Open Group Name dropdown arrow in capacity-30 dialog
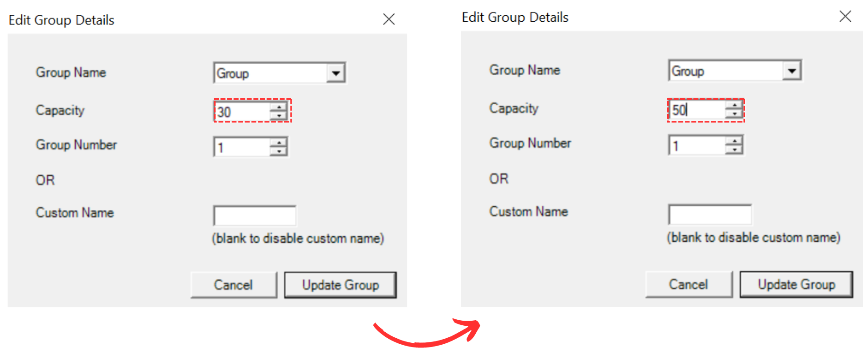Screen dimensions: 868x353 point(335,73)
